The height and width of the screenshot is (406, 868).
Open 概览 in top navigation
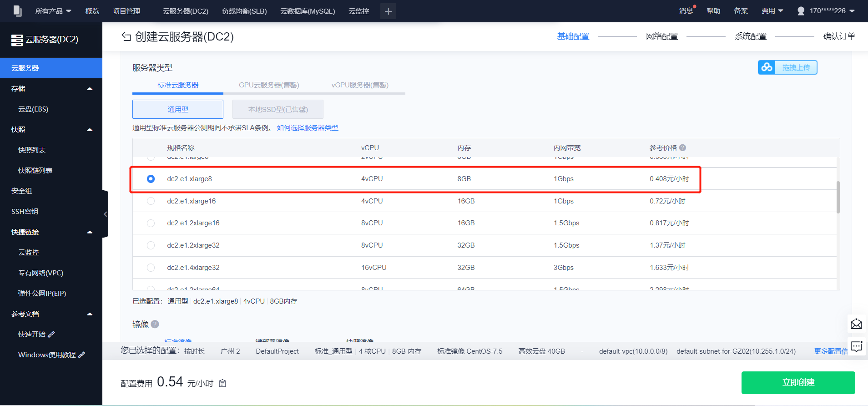[x=92, y=11]
